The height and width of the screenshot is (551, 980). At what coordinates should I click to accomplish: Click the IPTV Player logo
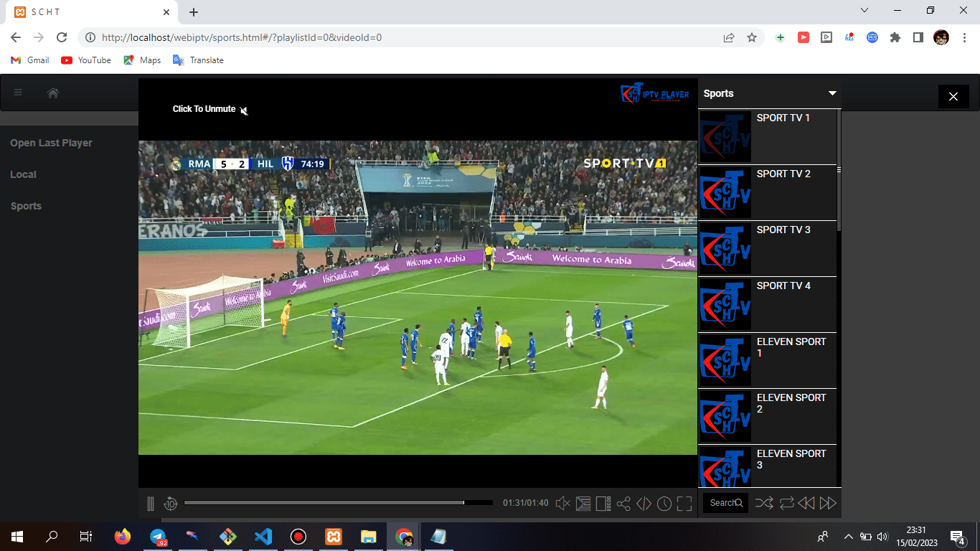655,93
